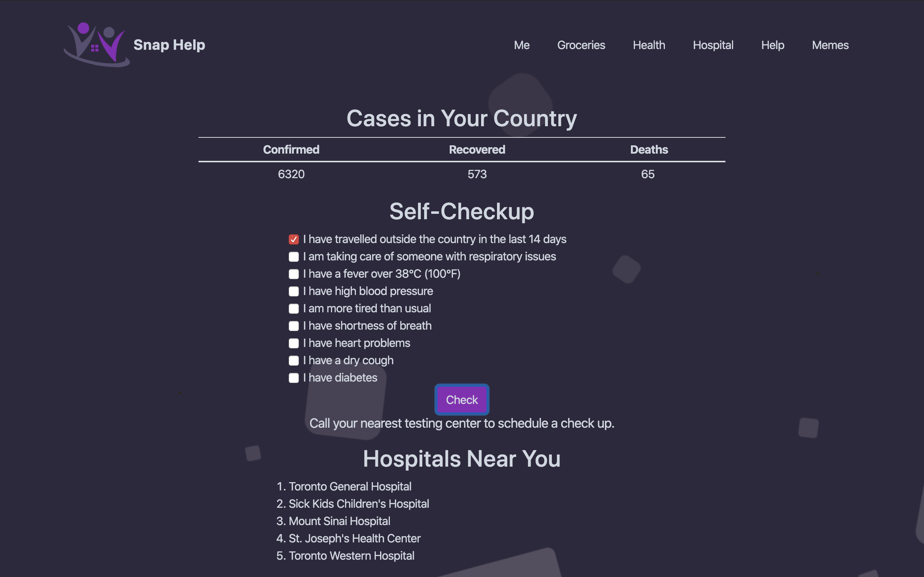Open the Snap Help home link

(169, 45)
